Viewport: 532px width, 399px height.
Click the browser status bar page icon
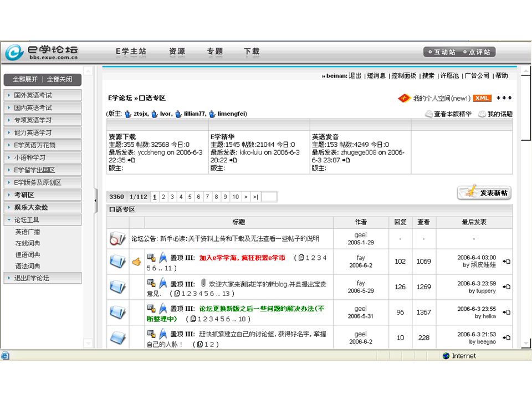click(5, 356)
